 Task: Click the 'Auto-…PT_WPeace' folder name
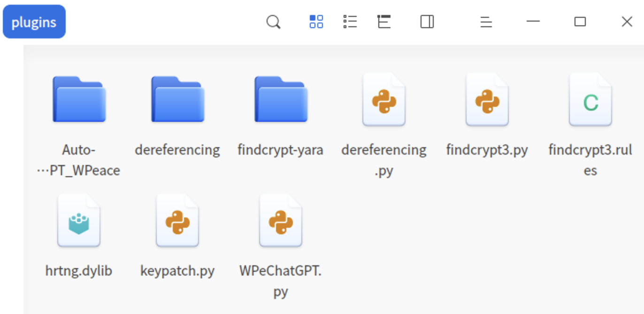point(79,160)
